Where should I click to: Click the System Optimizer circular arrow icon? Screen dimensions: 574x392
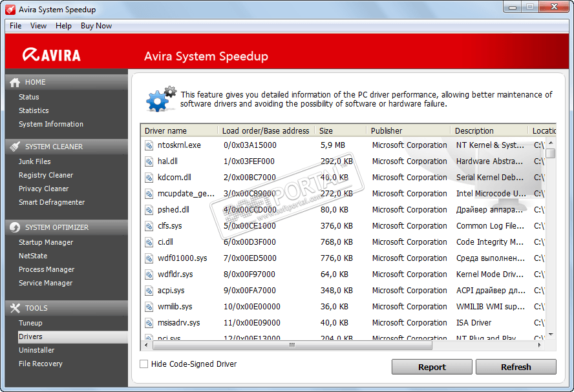[15, 227]
